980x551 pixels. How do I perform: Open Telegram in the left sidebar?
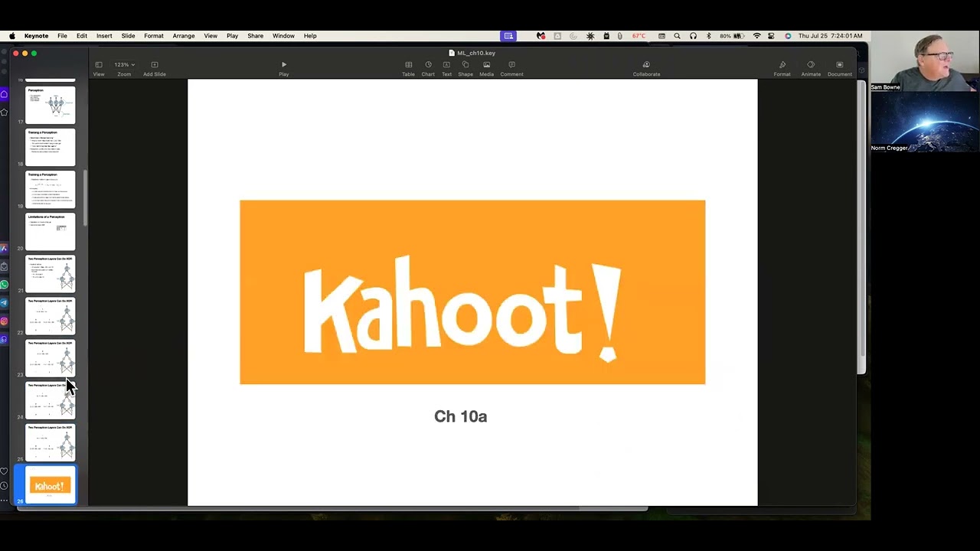click(4, 303)
